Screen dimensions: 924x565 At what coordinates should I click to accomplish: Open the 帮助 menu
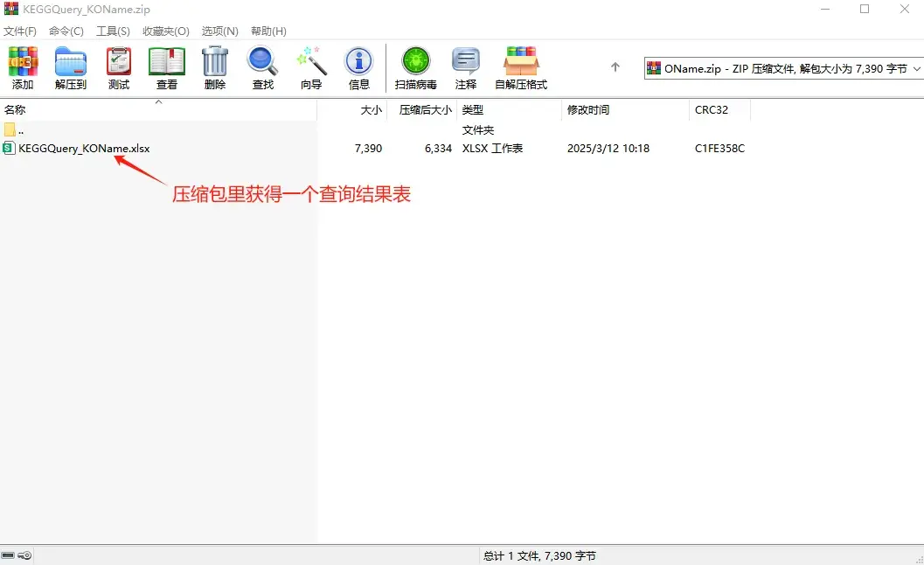click(x=267, y=31)
